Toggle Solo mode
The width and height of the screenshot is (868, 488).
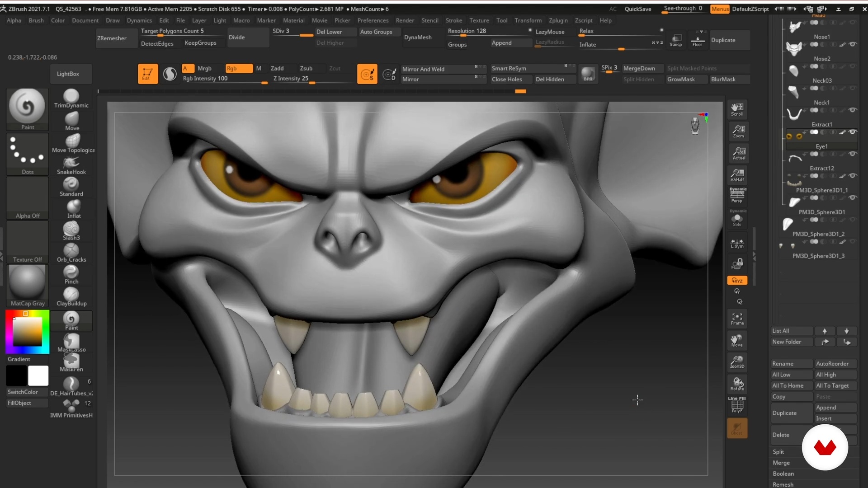(x=737, y=218)
